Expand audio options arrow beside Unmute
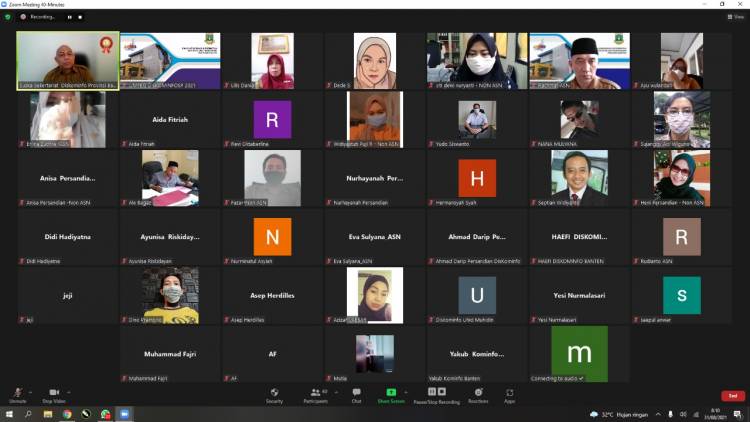 (30, 392)
